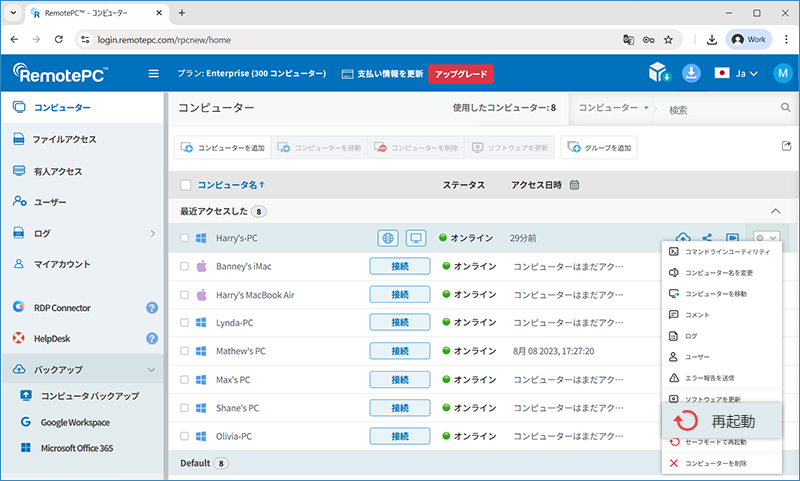800x481 pixels.
Task: Open the calendar icon next to アクセス日時
Action: tap(574, 185)
